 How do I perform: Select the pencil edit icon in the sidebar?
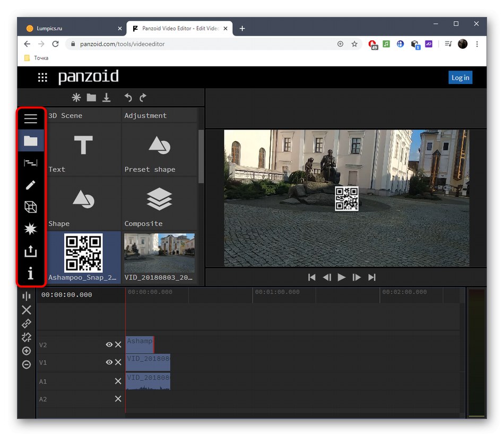tap(31, 185)
